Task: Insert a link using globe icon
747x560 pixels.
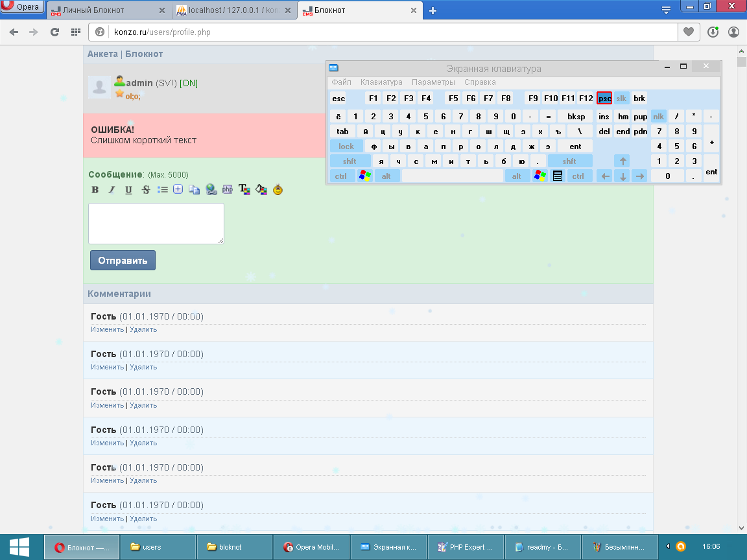Action: 211,190
